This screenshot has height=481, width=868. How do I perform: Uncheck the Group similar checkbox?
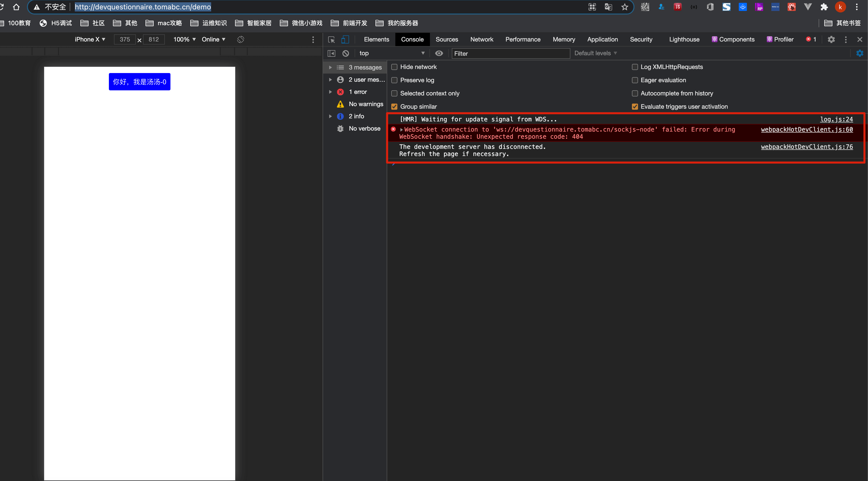(394, 107)
